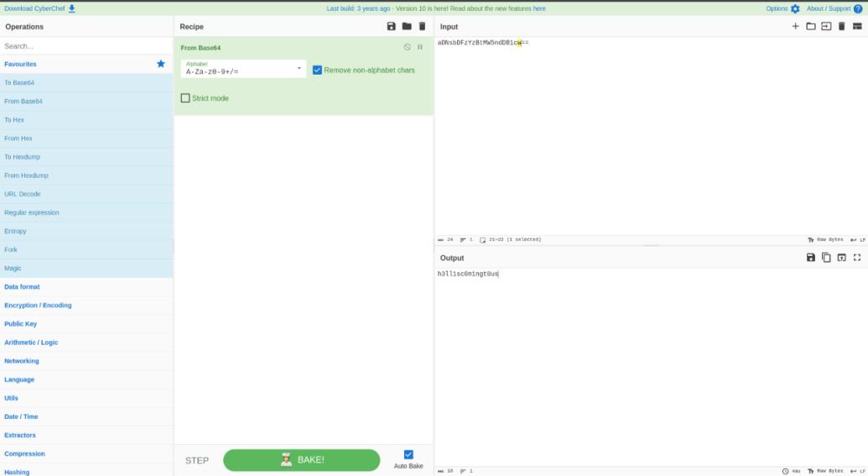Screen dimensions: 868x476
Task: Open the Options gear icon
Action: 795,8
